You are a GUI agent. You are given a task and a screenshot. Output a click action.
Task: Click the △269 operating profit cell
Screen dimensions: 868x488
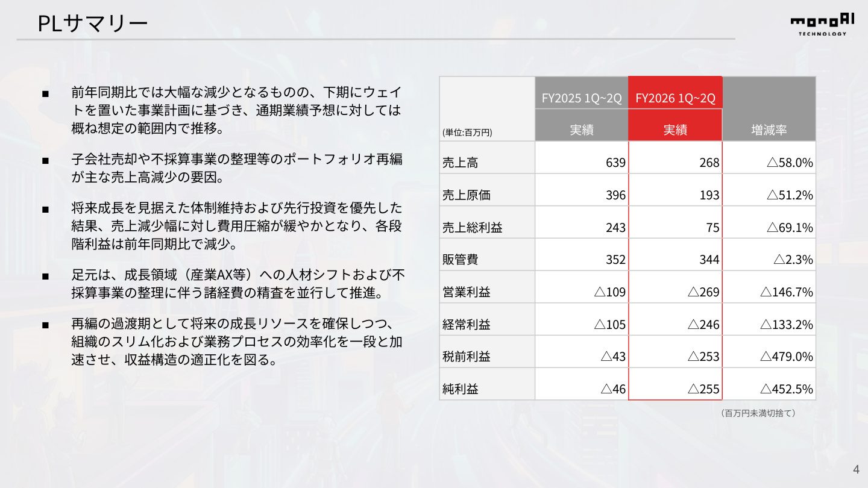(675, 287)
